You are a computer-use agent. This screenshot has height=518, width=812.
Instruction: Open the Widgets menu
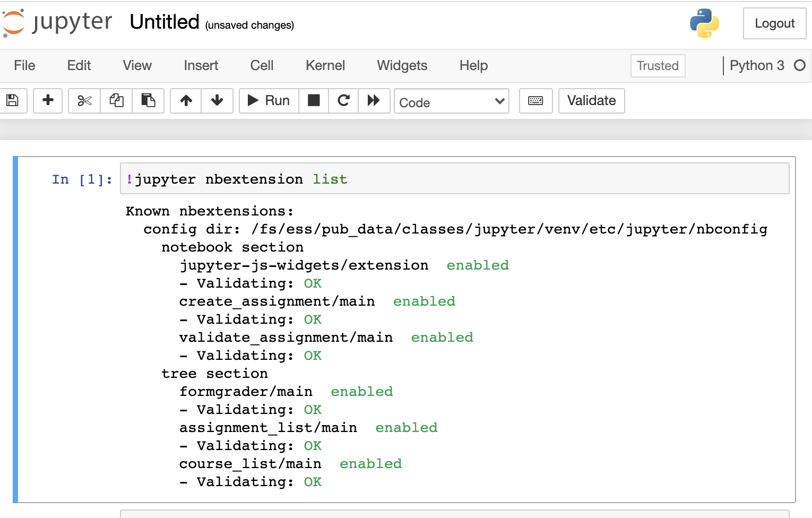tap(402, 65)
